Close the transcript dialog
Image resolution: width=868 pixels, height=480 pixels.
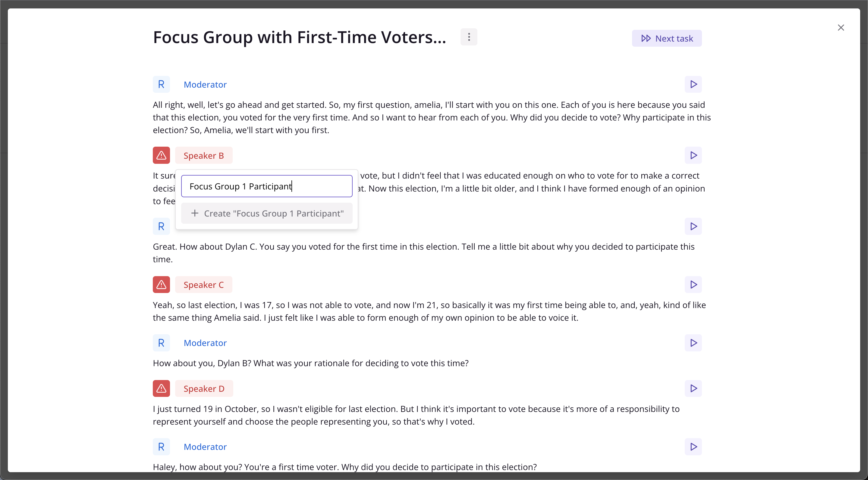(841, 28)
